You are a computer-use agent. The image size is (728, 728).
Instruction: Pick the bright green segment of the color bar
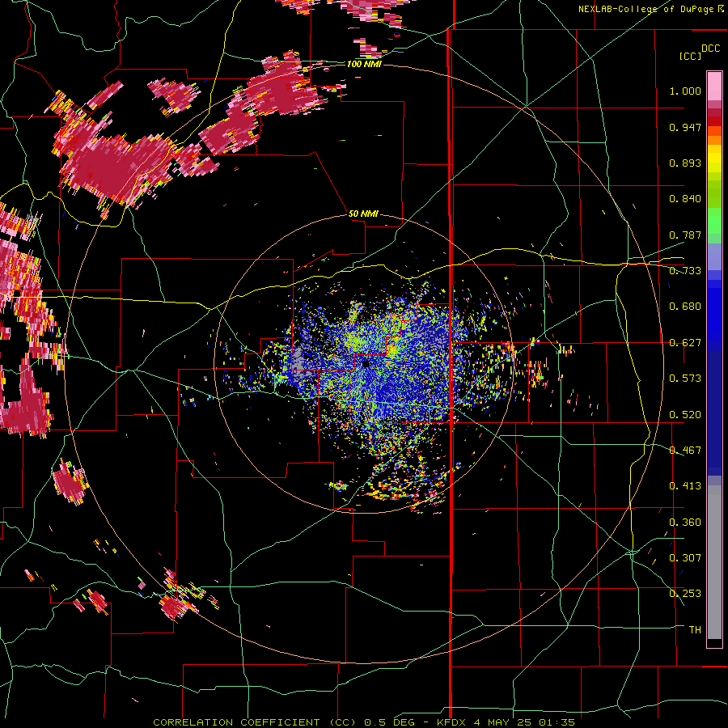714,222
